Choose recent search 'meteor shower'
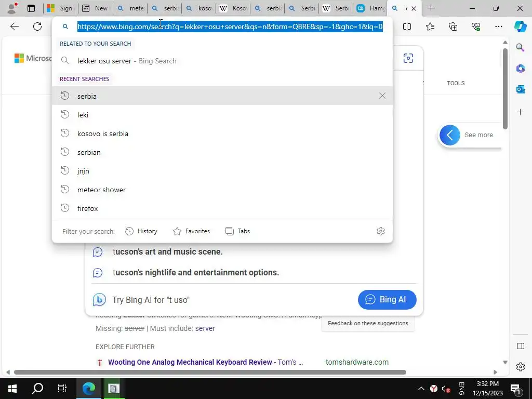The image size is (532, 399). pyautogui.click(x=222, y=190)
